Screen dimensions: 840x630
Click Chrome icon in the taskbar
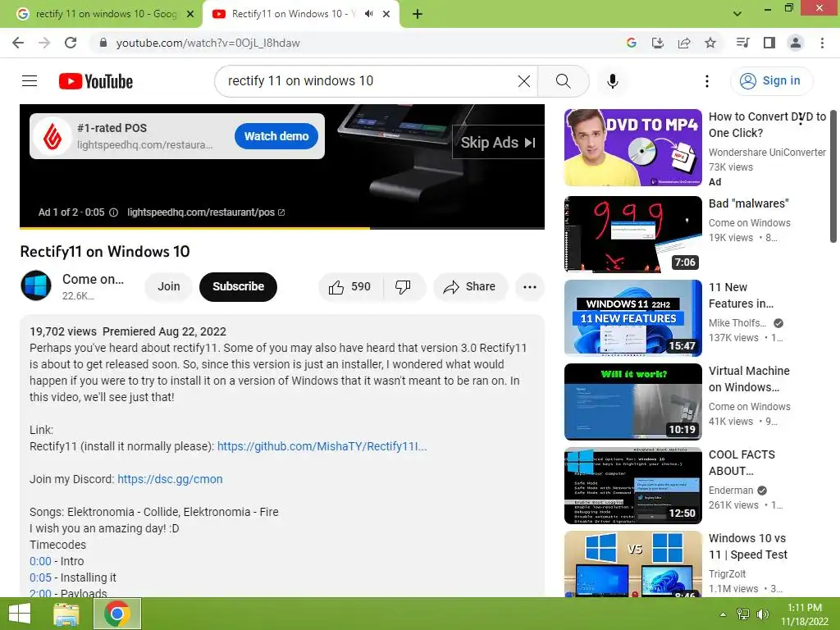pos(117,614)
